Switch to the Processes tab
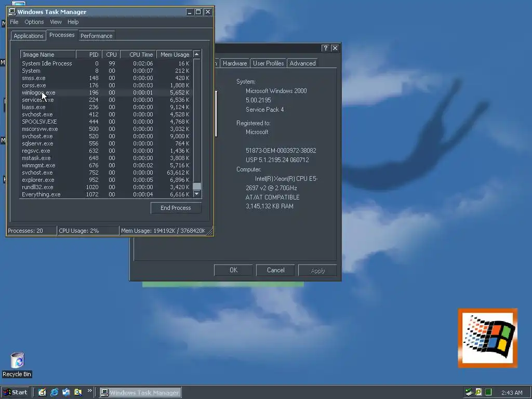Screen dimensions: 532x399 [62, 35]
